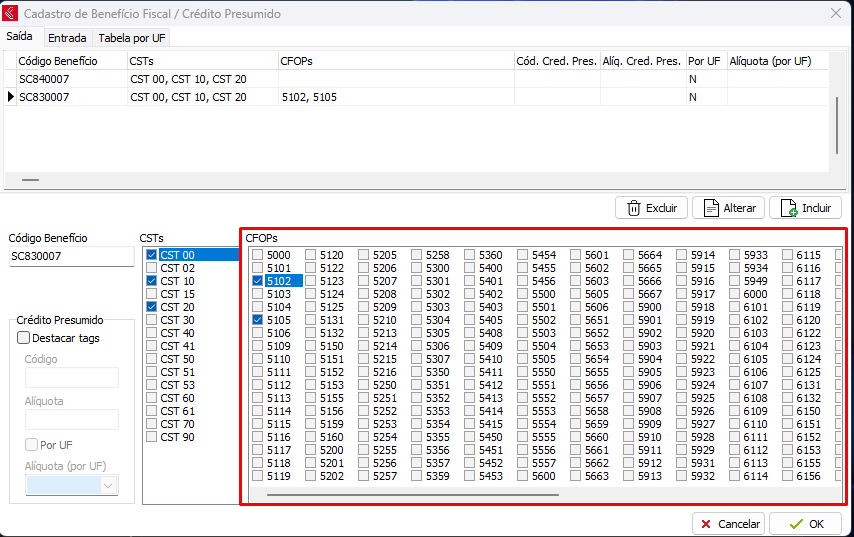Click the add-document icon on Incluir

(x=789, y=208)
